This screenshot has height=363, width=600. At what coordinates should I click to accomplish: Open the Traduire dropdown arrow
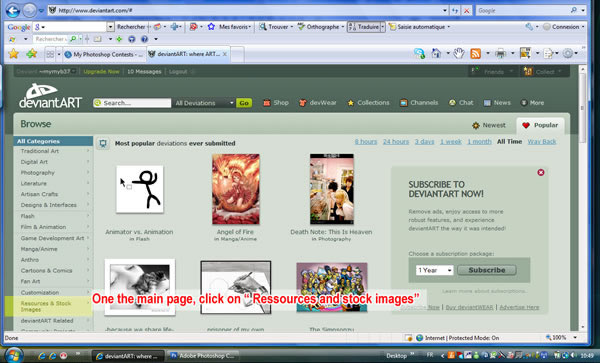click(x=383, y=27)
